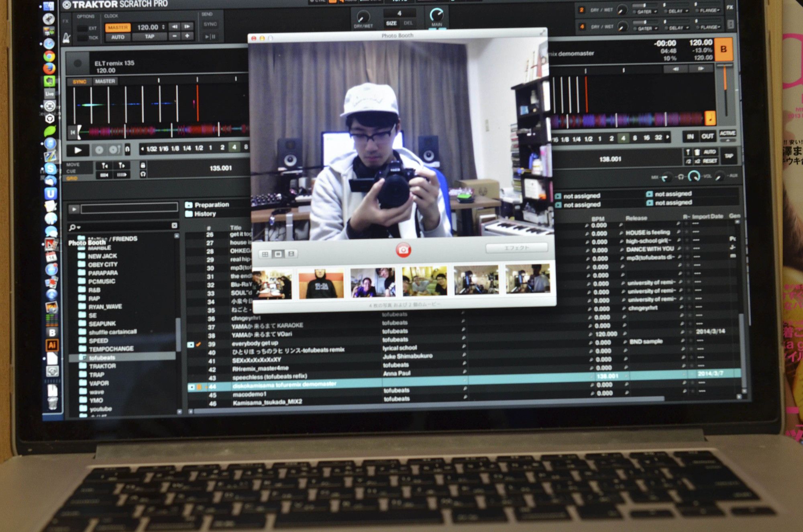Toggle clock MASTER orange button
Viewport: 803px width, 532px height.
click(x=118, y=27)
